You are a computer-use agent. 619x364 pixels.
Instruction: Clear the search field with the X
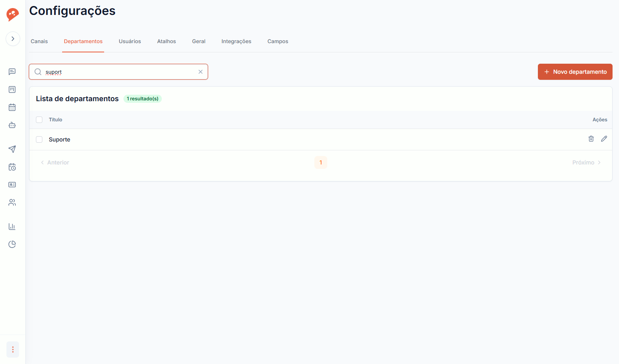201,72
